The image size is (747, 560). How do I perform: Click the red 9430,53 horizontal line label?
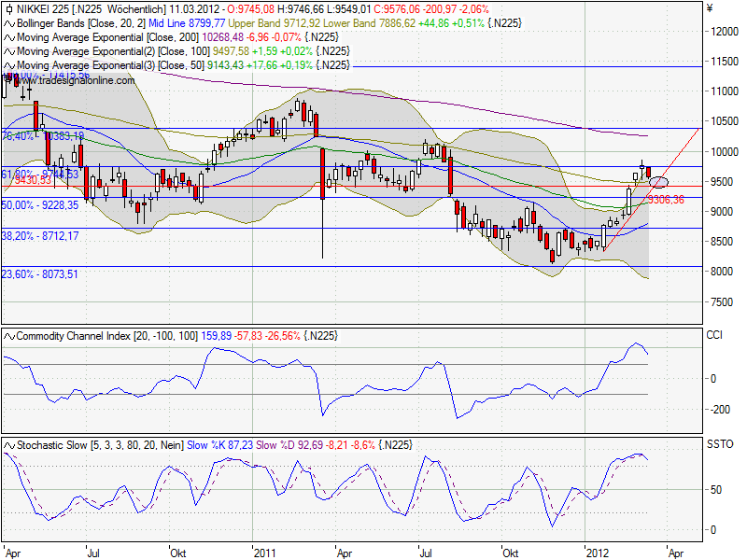[33, 180]
